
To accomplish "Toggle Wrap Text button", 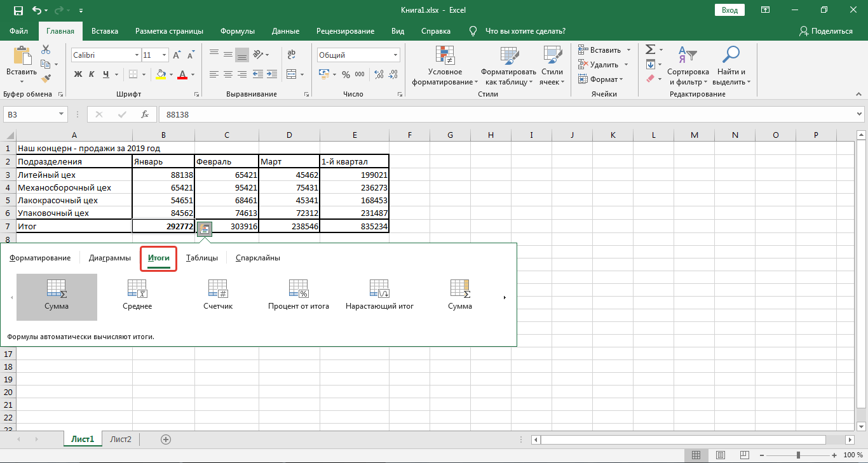I will click(x=292, y=55).
